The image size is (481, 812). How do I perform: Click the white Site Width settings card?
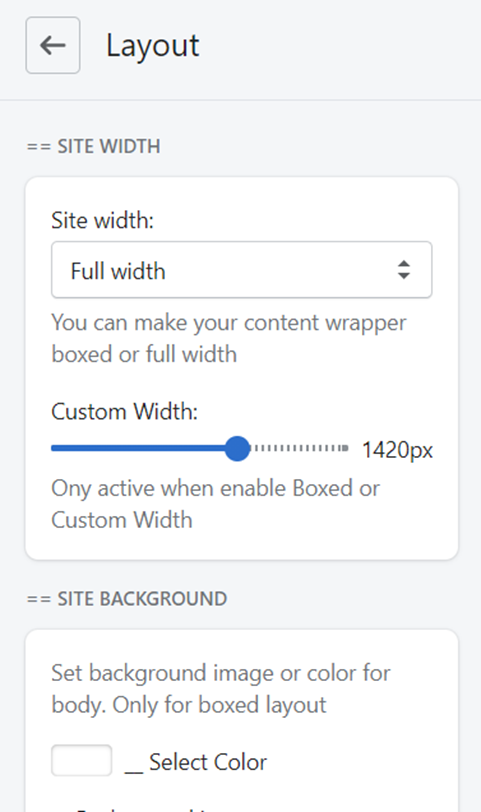pos(241,369)
